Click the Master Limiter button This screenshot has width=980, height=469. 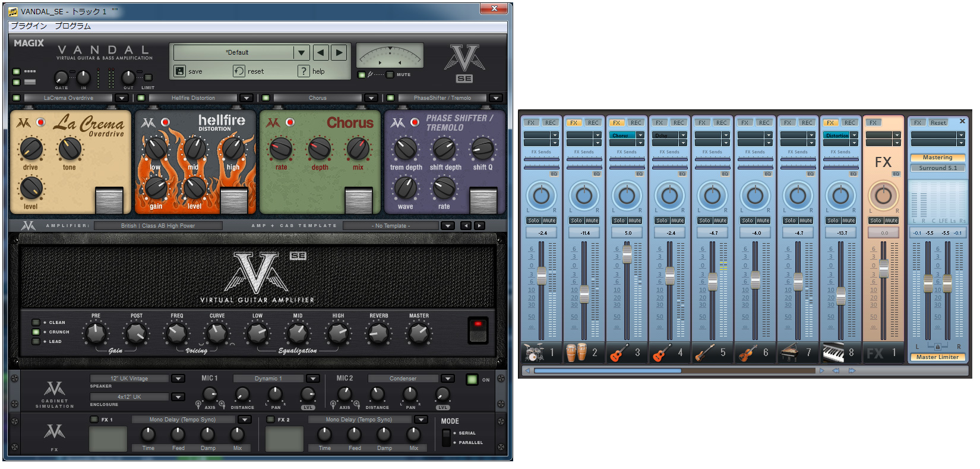point(938,357)
